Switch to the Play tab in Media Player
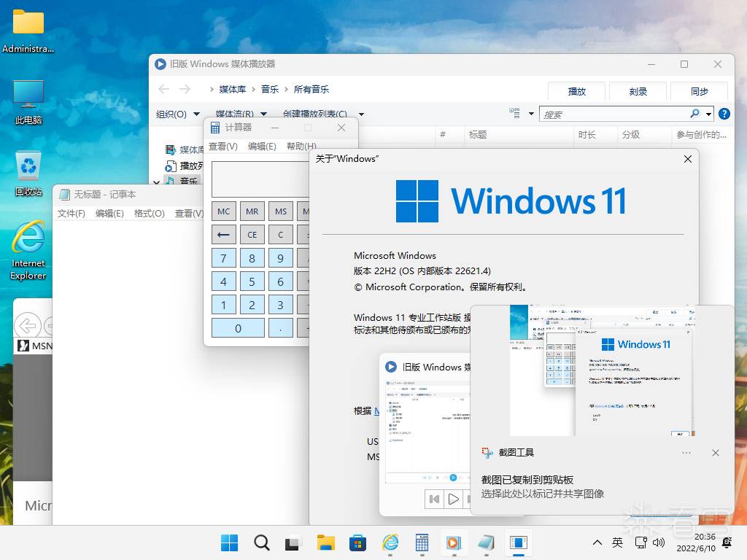The image size is (747, 560). tap(577, 91)
